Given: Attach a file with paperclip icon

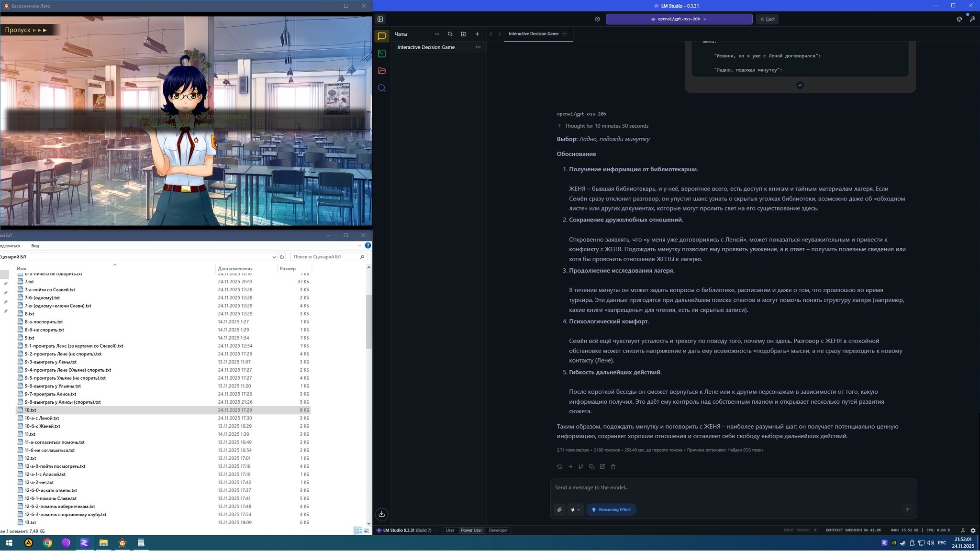Looking at the screenshot, I should pos(559,509).
